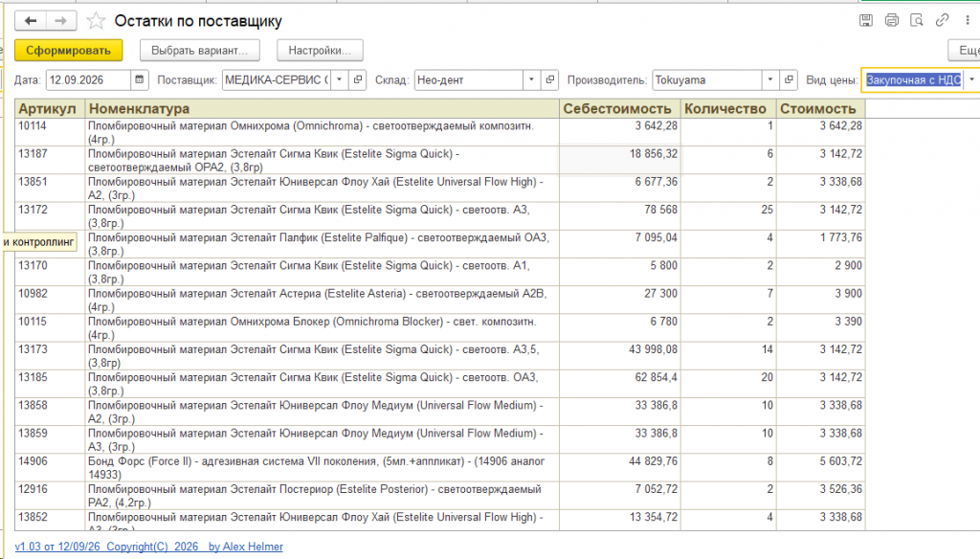The image size is (980, 559).
Task: Select article cell 10114
Action: (x=50, y=132)
